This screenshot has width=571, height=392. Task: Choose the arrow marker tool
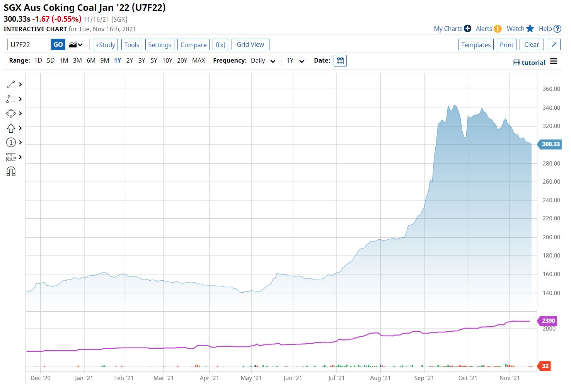pos(11,128)
